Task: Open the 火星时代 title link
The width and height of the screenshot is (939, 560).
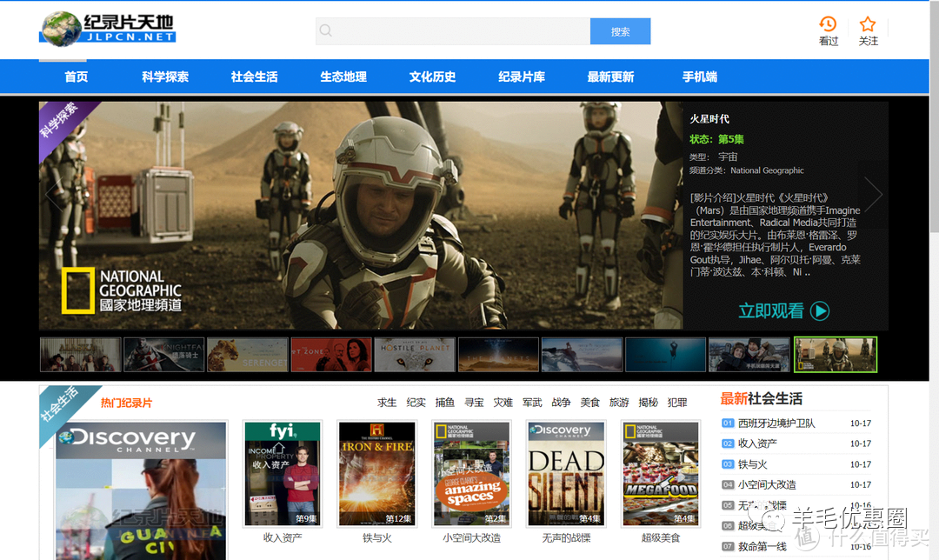Action: click(709, 119)
